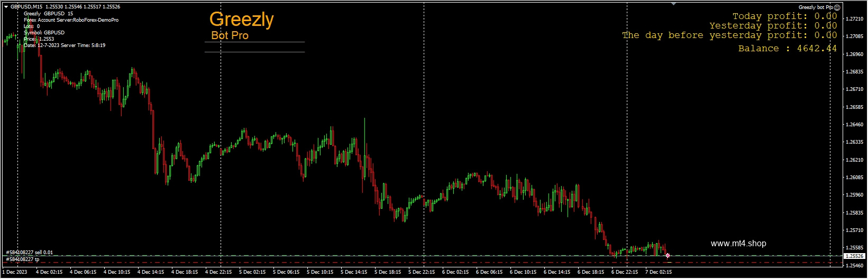
Task: Click 'Forex Account Server:RoboForex-DemoPro' text
Action: (x=71, y=20)
